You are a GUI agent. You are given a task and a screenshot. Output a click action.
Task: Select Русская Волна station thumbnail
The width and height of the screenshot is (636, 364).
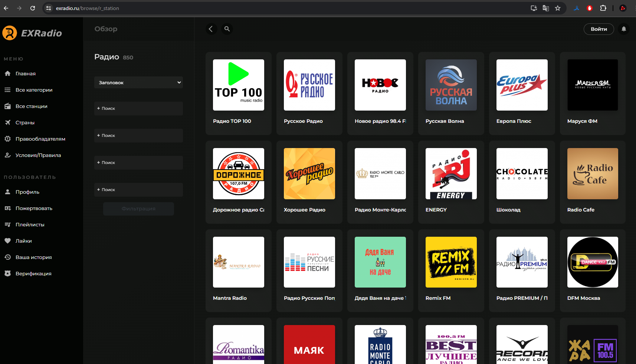[451, 85]
